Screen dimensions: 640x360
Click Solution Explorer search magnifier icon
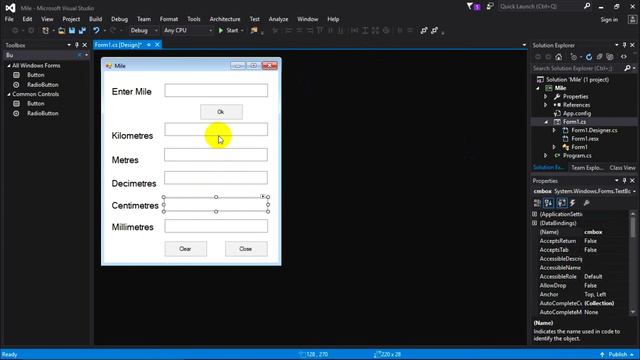[x=627, y=68]
